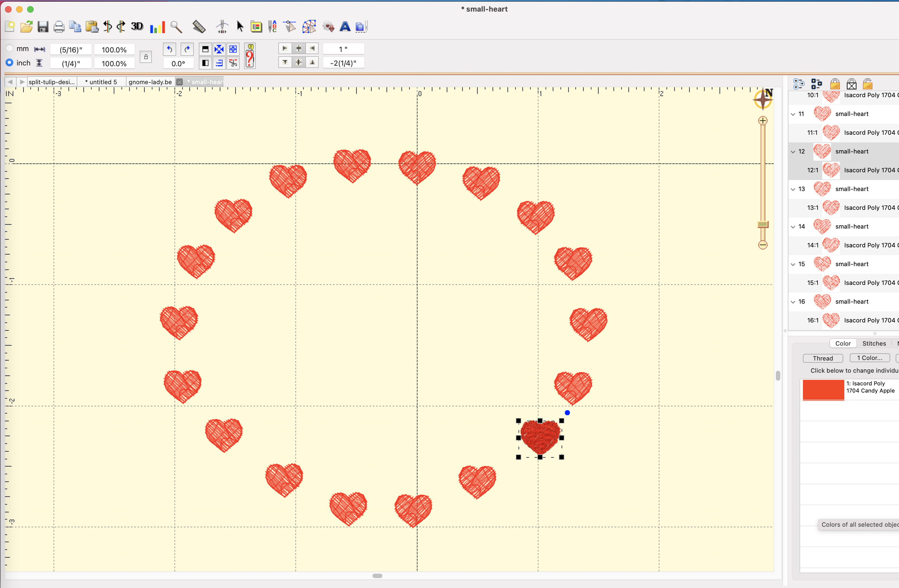Select the magnifying glass zoom tool
This screenshot has width=899, height=588.
pyautogui.click(x=176, y=27)
